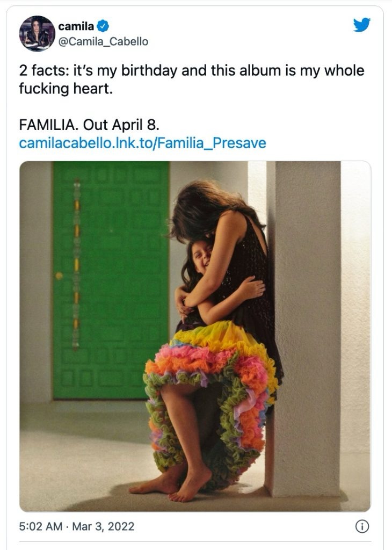Click the "FAMILIA. Out April 8." line
This screenshot has height=550, width=392.
pyautogui.click(x=89, y=125)
